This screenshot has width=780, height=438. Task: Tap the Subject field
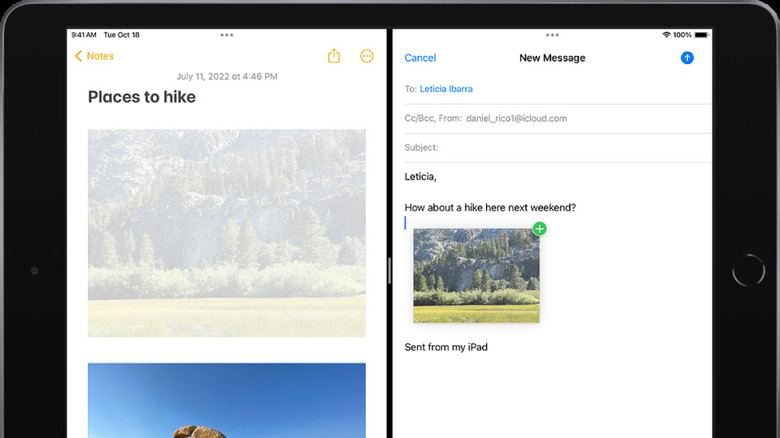pyautogui.click(x=558, y=147)
